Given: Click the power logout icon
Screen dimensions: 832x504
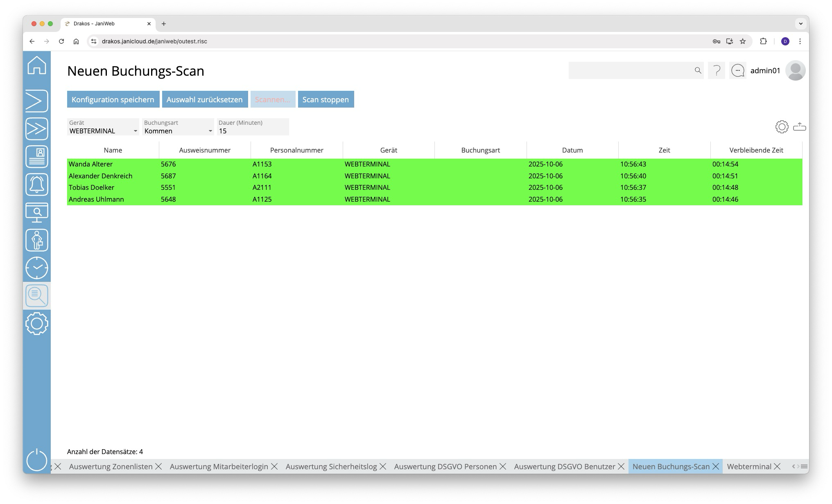Looking at the screenshot, I should click(x=37, y=460).
